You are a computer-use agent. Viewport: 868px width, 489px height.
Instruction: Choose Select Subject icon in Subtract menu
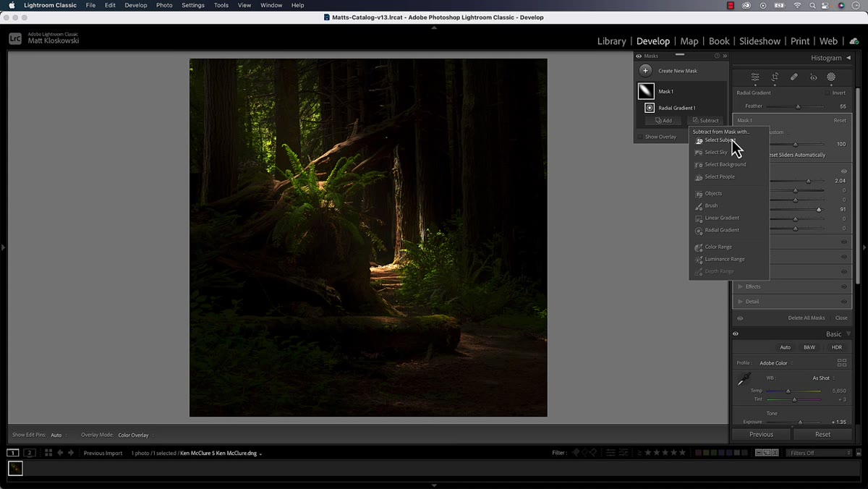click(x=699, y=140)
